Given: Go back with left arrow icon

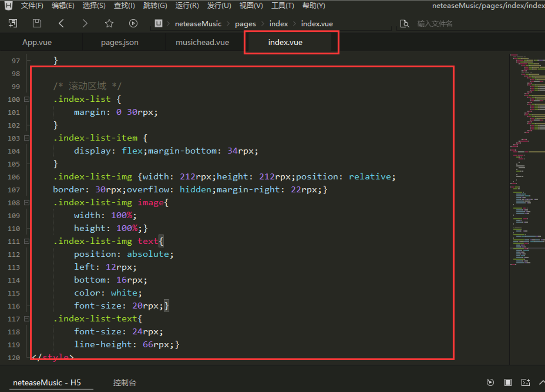Looking at the screenshot, I should click(61, 23).
